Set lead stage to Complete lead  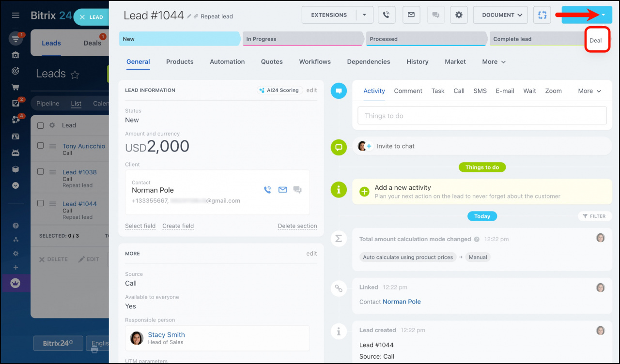pyautogui.click(x=538, y=39)
